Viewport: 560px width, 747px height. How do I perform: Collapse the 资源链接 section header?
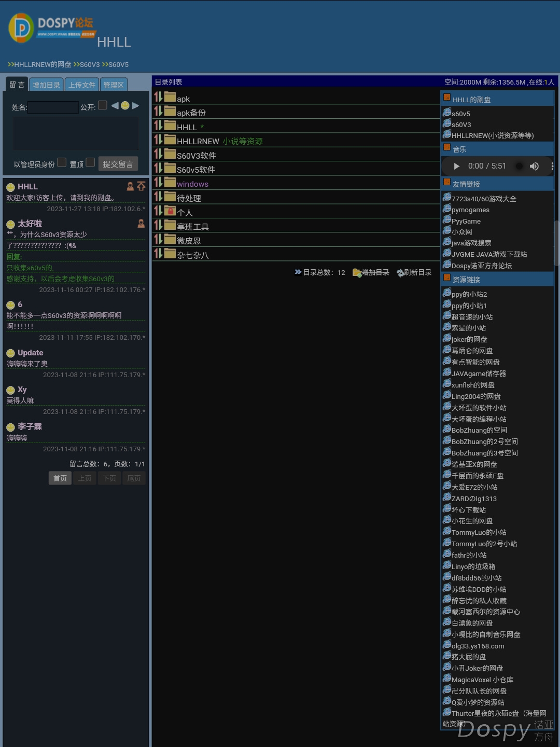tap(446, 278)
